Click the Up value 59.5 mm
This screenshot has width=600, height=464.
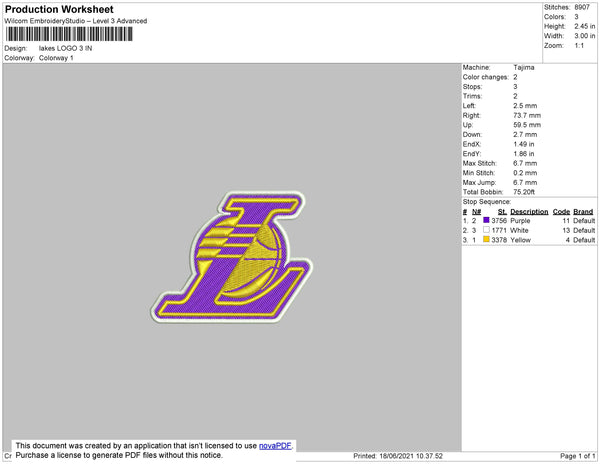pyautogui.click(x=527, y=125)
